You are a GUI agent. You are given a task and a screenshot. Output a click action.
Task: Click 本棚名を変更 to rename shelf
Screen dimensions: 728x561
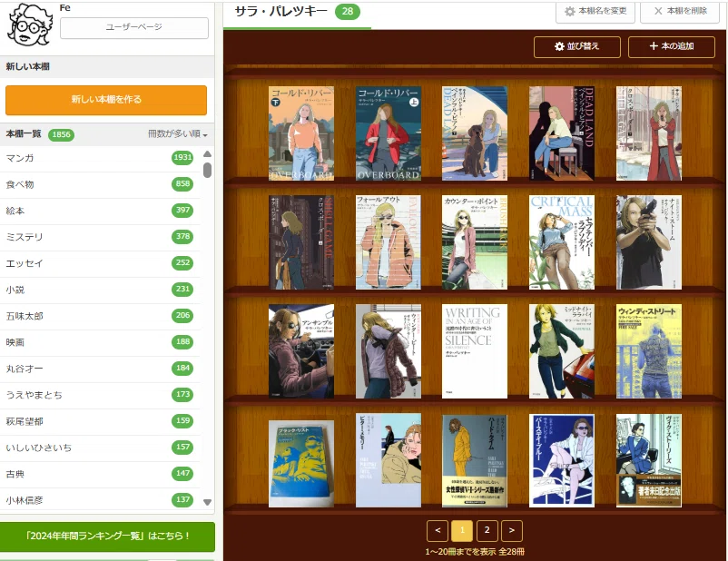[595, 11]
